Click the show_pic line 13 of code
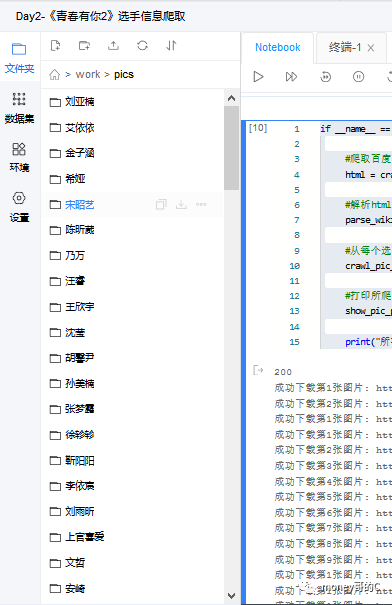392x605 pixels. [x=368, y=311]
